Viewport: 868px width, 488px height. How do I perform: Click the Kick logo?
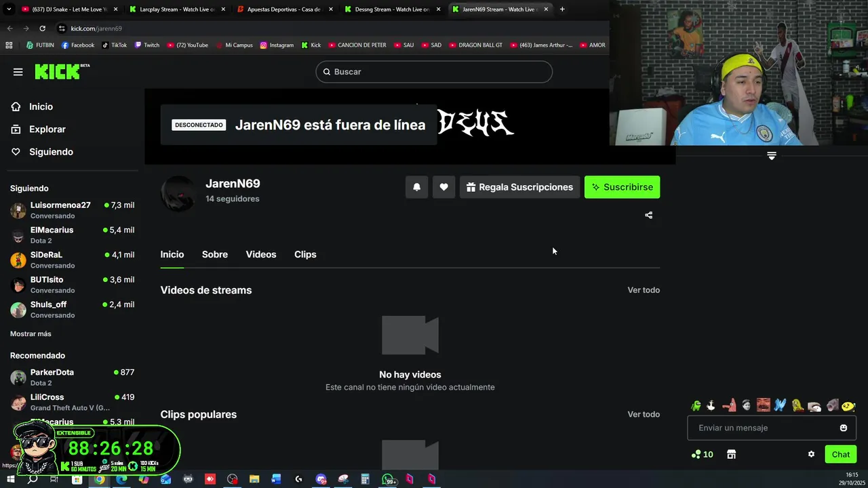click(62, 72)
